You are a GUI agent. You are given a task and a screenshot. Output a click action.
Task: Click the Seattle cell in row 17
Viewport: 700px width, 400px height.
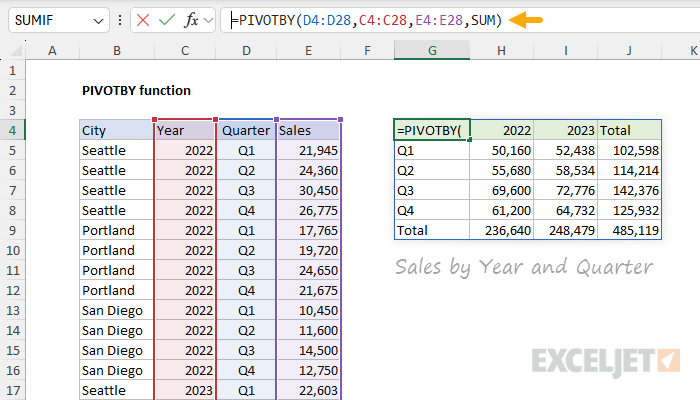click(117, 390)
